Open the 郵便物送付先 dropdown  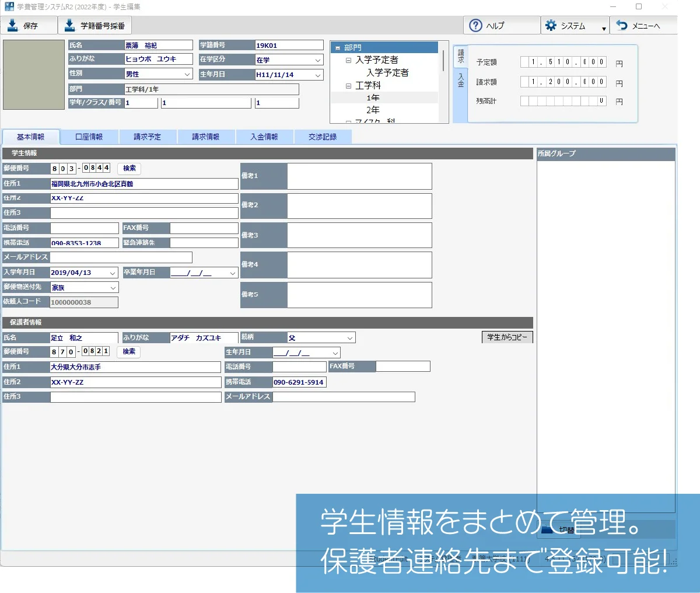113,288
